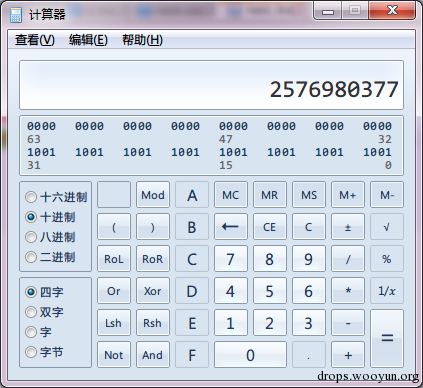
Task: Click the plus-minus sign button
Action: point(348,227)
